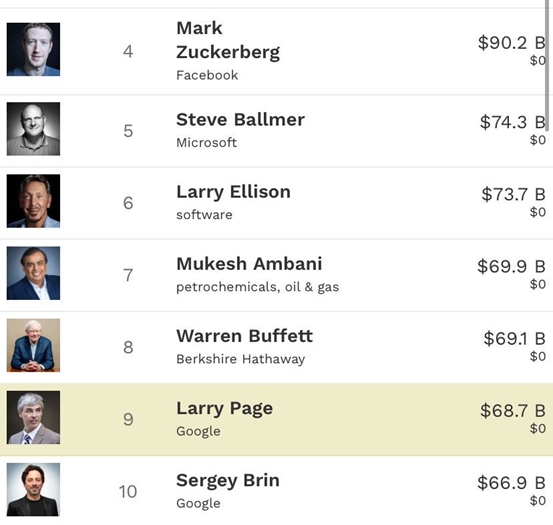The width and height of the screenshot is (553, 525).
Task: Select Larry Ellison's photo thumbnail
Action: click(33, 201)
